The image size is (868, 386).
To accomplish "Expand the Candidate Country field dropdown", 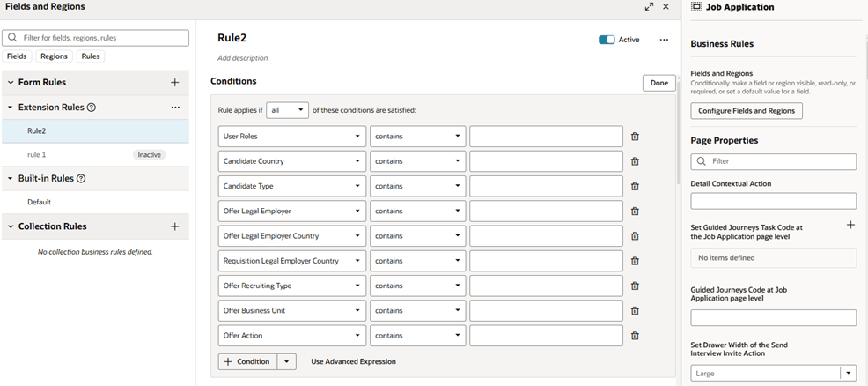I will point(357,161).
